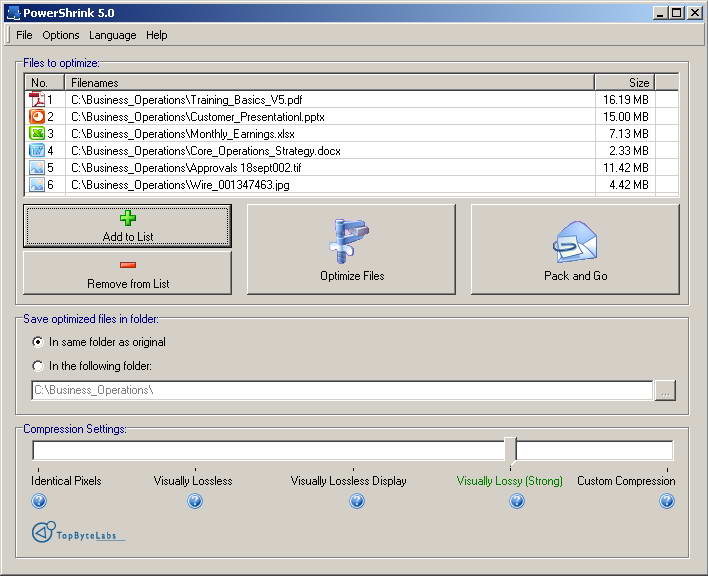The image size is (708, 576).
Task: Click the help icon under Custom Compression
Action: (667, 501)
